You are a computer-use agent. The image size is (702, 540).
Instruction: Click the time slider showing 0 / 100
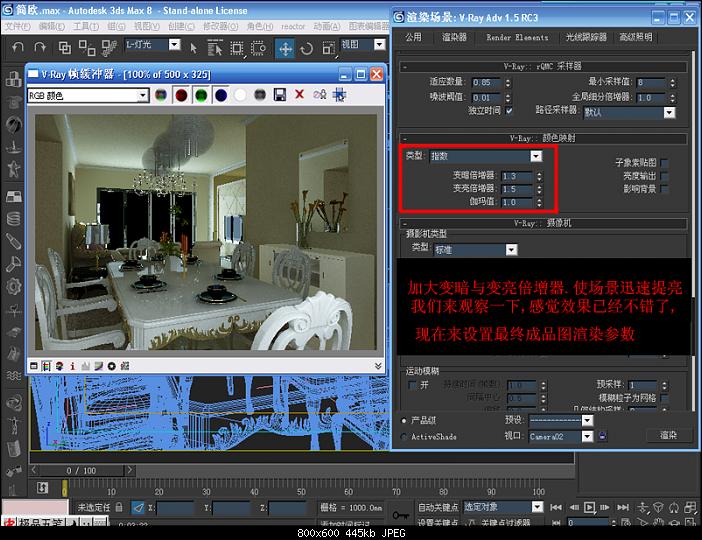coord(81,471)
